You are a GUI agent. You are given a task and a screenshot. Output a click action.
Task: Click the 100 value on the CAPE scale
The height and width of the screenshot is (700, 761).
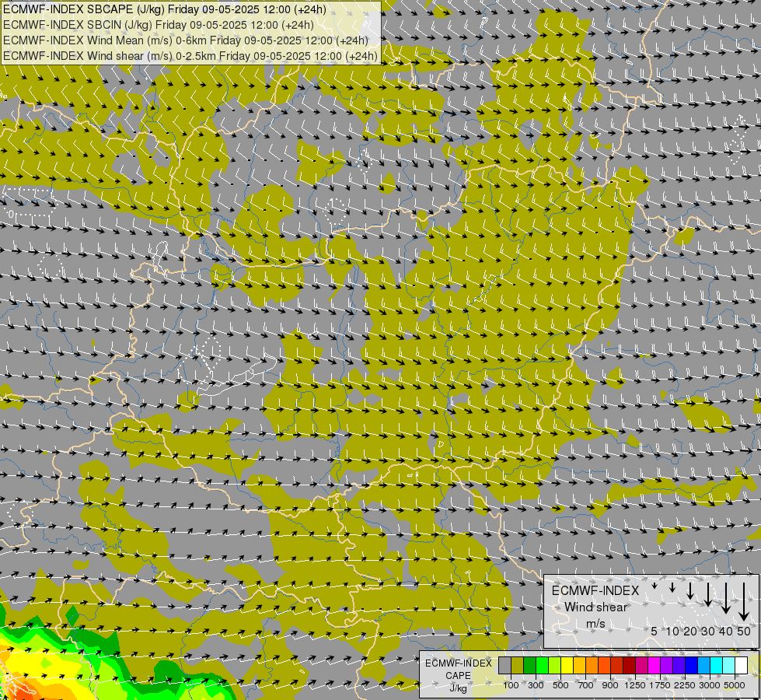(511, 685)
